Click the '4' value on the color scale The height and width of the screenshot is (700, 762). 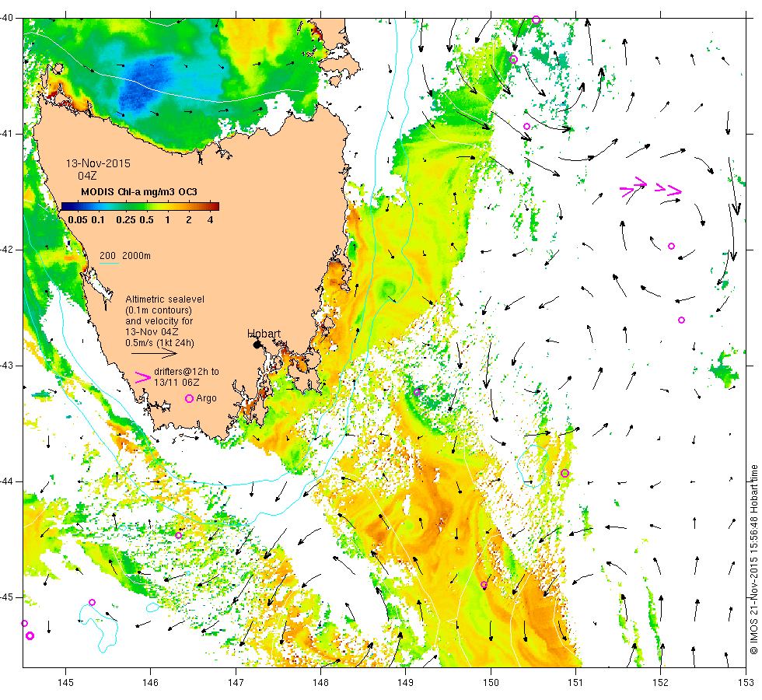[211, 219]
